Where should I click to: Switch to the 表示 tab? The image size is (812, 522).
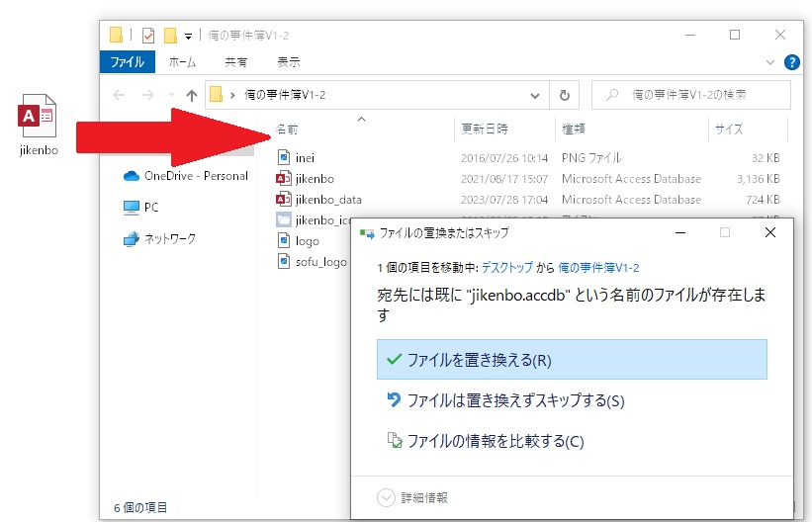289,61
